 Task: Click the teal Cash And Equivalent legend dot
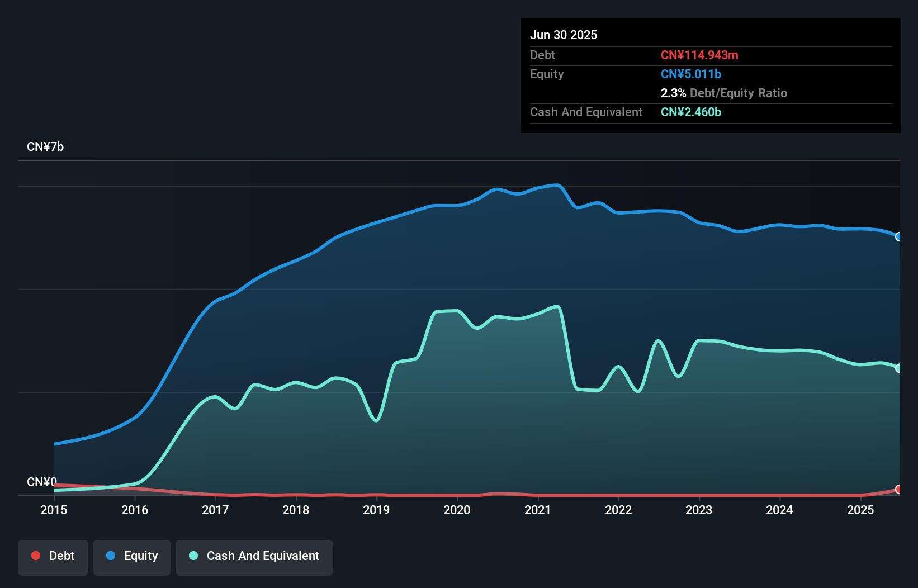[193, 556]
